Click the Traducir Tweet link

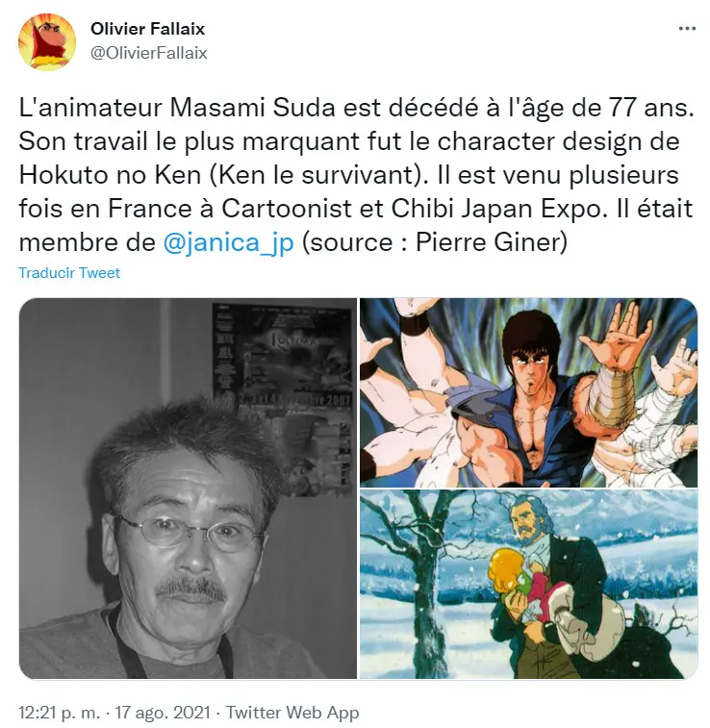[69, 272]
